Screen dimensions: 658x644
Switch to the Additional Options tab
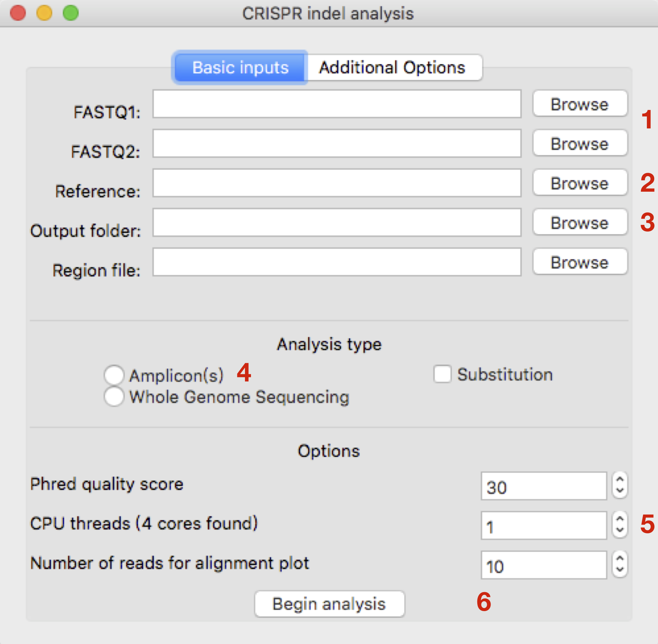click(393, 68)
